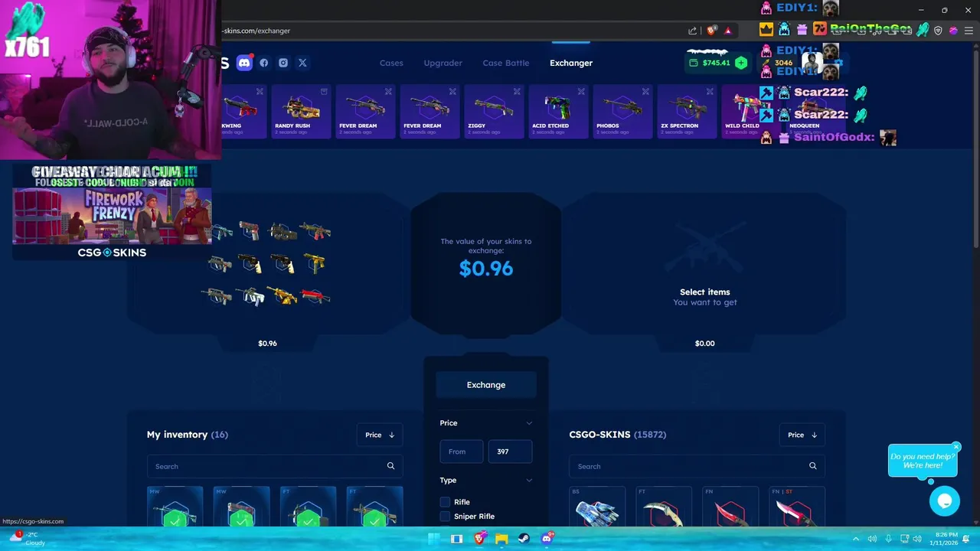
Task: Open Steam from taskbar
Action: pyautogui.click(x=524, y=539)
